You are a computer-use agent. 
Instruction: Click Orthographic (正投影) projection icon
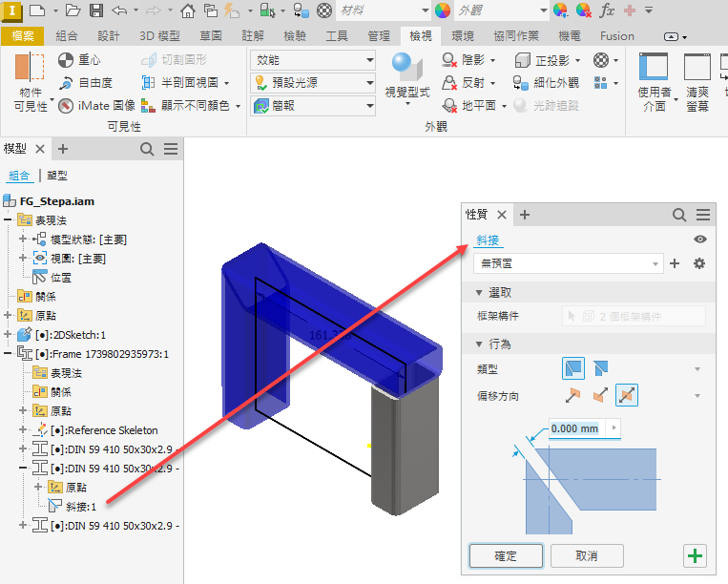click(522, 60)
